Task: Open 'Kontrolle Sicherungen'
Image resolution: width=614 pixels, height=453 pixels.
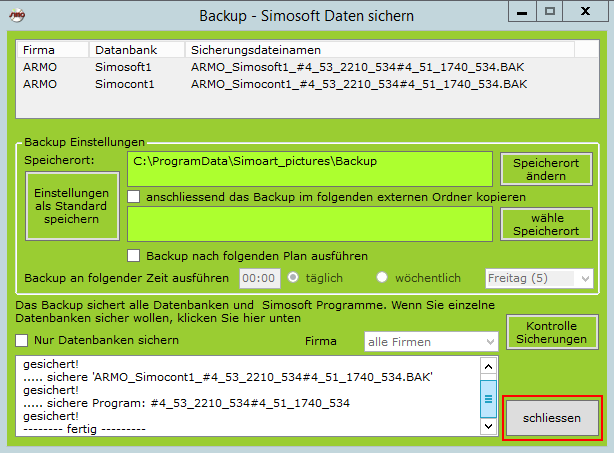Action: click(x=551, y=333)
